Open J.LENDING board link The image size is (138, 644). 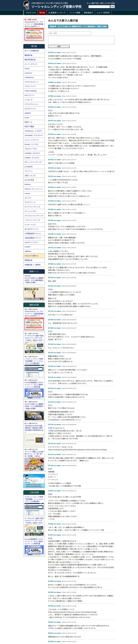click(34, 167)
